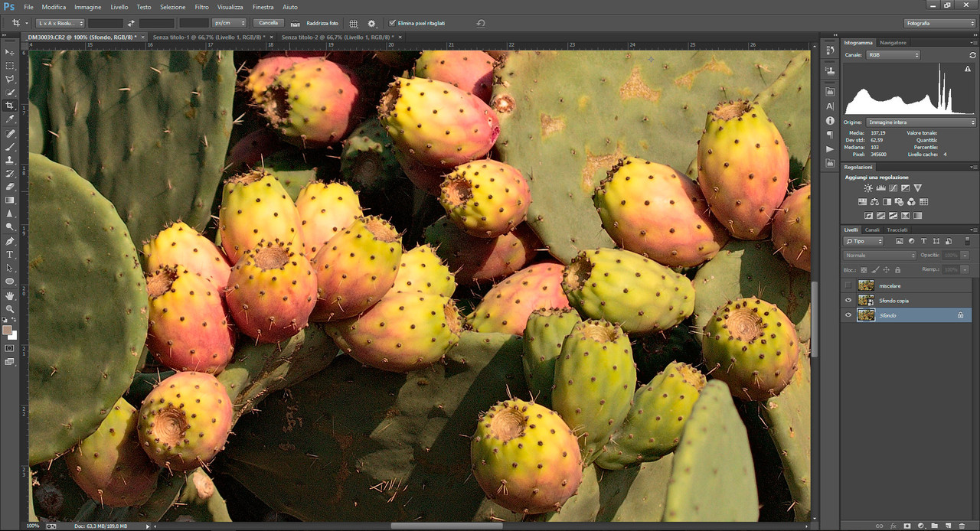Select the Zoom tool

pyautogui.click(x=10, y=308)
